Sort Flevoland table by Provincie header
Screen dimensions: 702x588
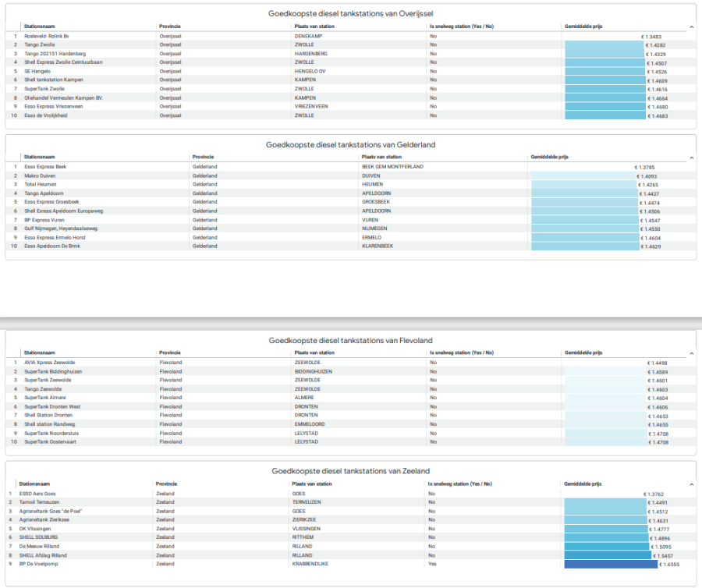pos(170,352)
